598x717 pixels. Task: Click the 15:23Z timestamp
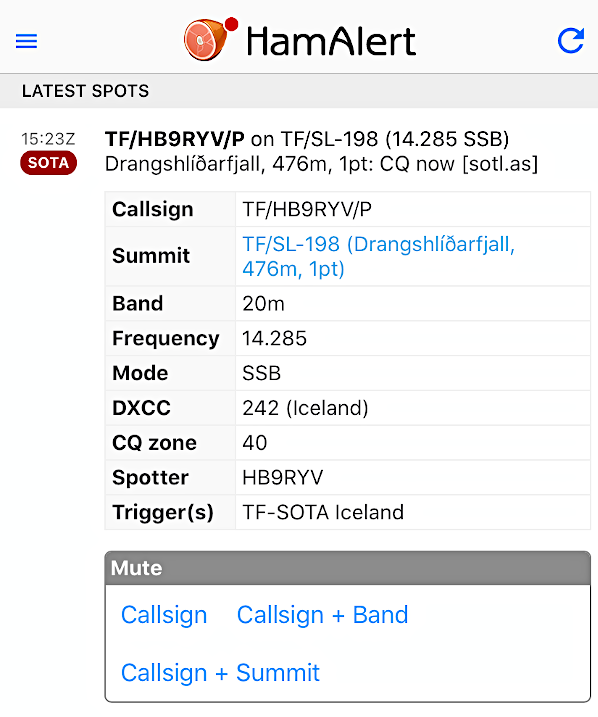tap(48, 139)
